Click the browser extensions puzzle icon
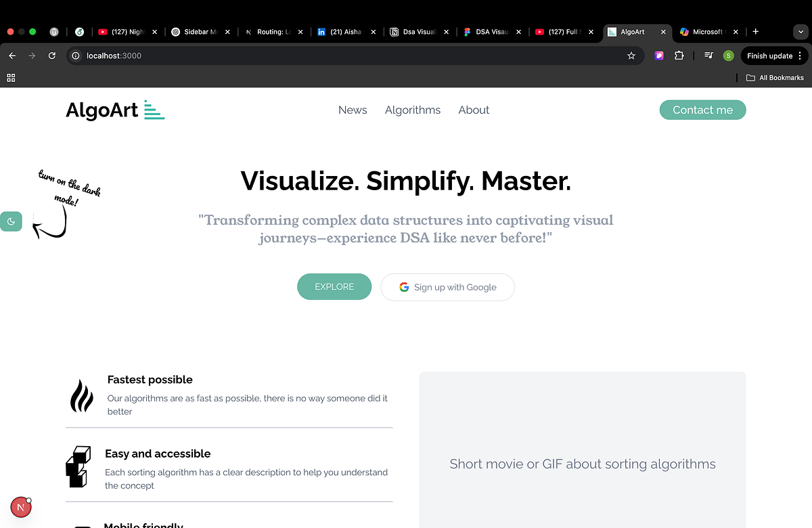 pyautogui.click(x=679, y=56)
